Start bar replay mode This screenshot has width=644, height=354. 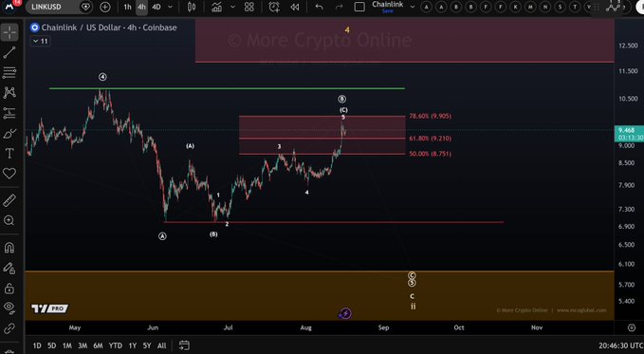[294, 7]
